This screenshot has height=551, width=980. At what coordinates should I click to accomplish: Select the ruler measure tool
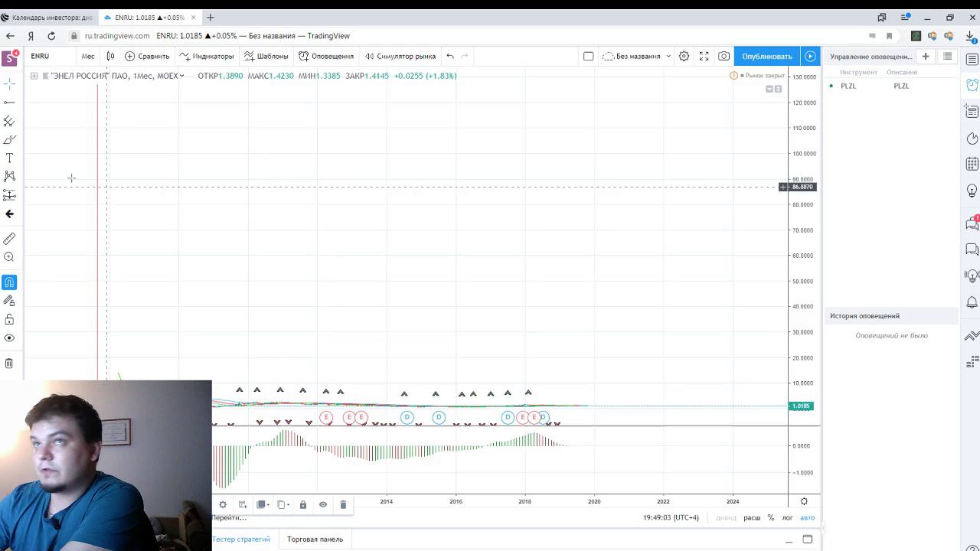coord(9,239)
